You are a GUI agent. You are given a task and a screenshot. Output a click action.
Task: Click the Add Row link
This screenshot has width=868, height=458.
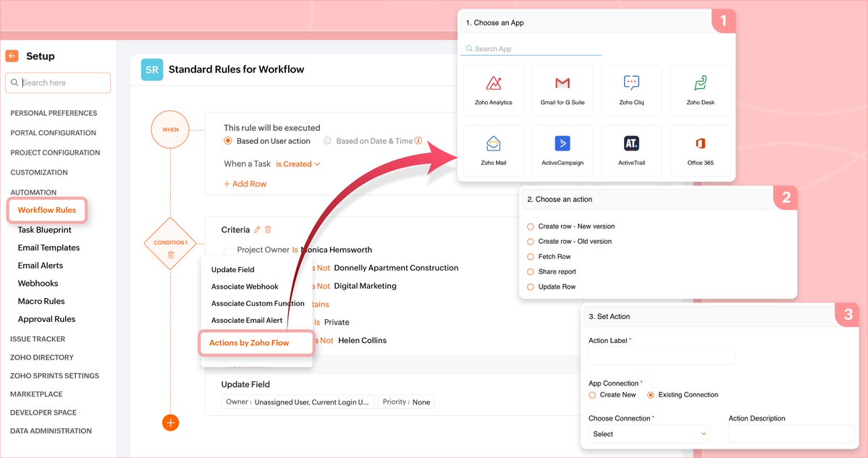click(245, 184)
